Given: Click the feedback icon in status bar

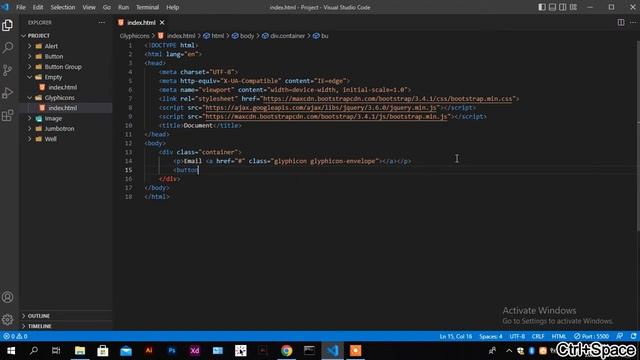Looking at the screenshot, I should point(620,336).
